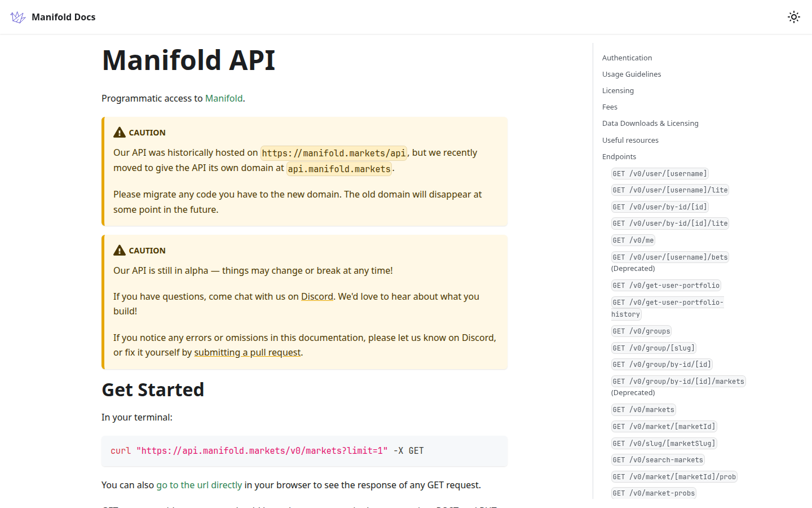Click the https://manifold.markets/api inline code
The width and height of the screenshot is (812, 508).
point(334,153)
